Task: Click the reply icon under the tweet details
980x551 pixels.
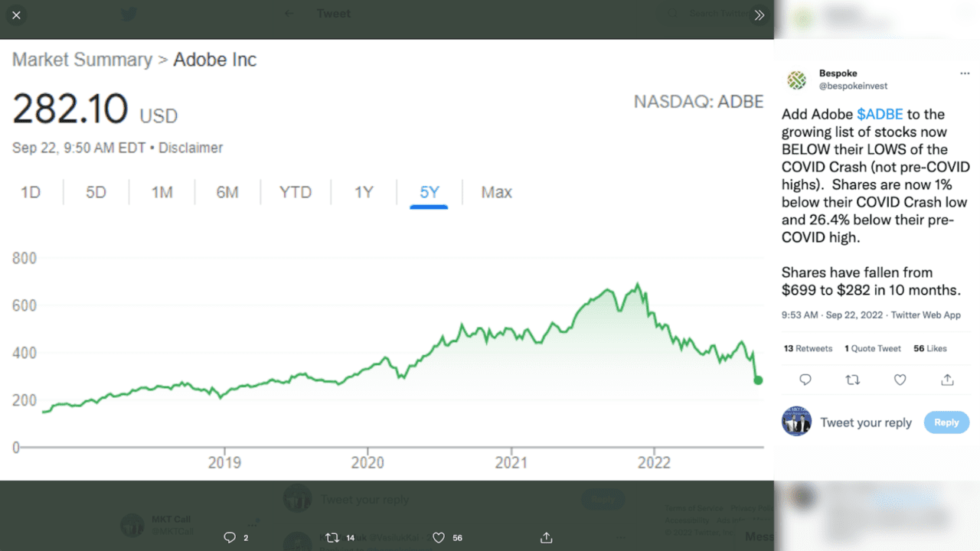Action: [x=805, y=380]
